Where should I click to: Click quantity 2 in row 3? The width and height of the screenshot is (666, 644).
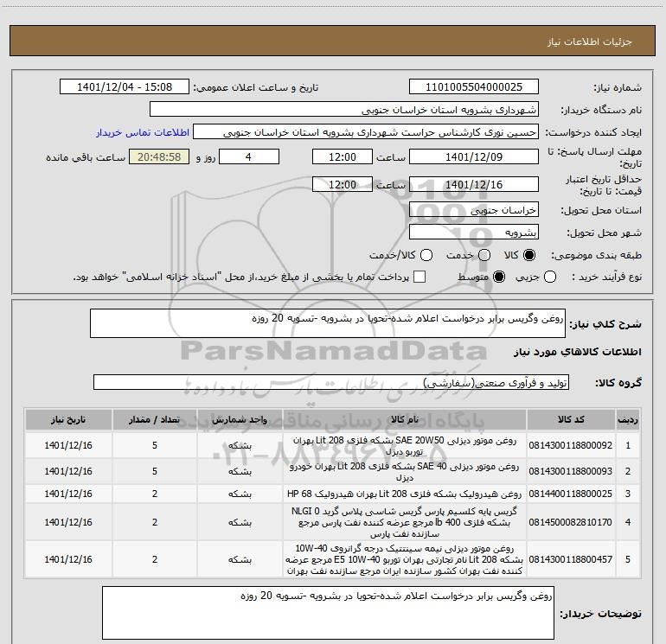[x=155, y=494]
